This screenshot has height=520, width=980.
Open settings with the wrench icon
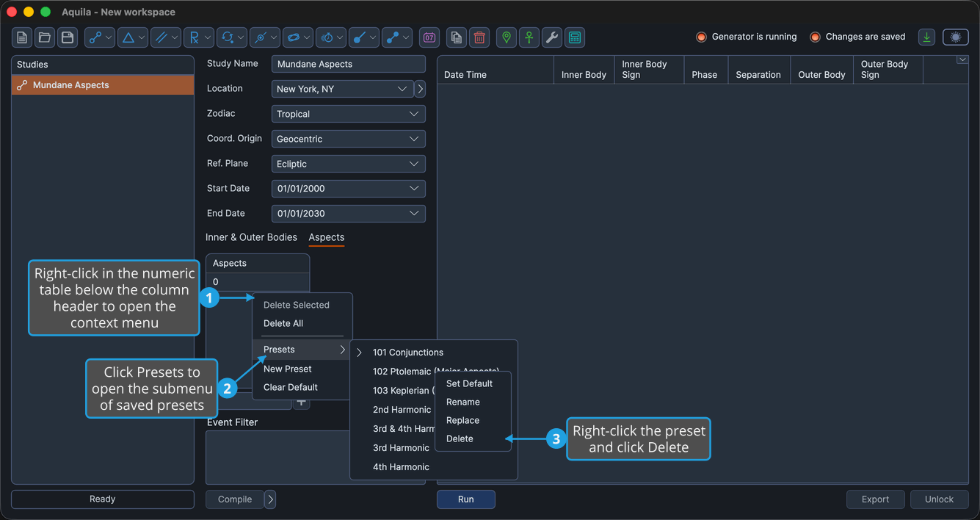[x=552, y=37]
